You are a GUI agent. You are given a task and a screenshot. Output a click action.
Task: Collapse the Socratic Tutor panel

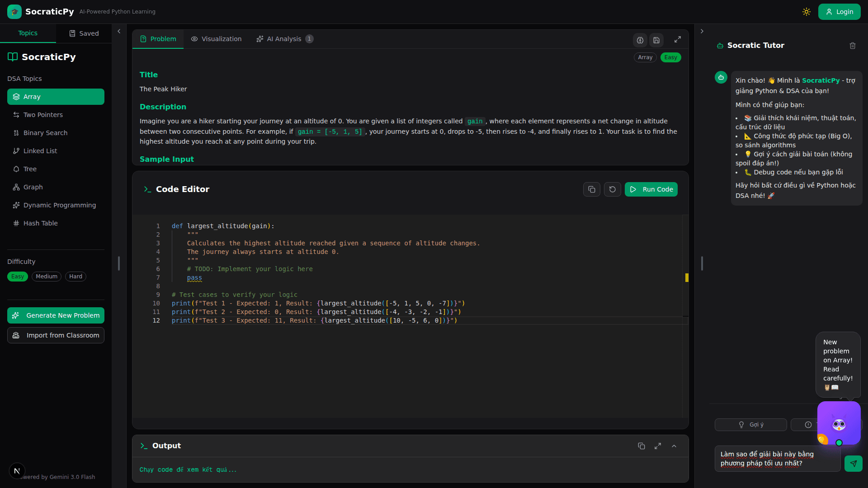(x=702, y=31)
